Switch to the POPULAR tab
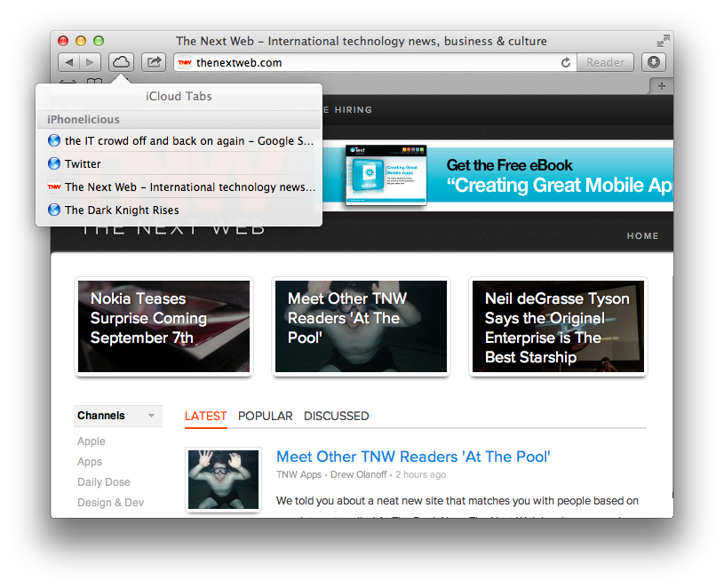The width and height of the screenshot is (724, 588). point(266,417)
